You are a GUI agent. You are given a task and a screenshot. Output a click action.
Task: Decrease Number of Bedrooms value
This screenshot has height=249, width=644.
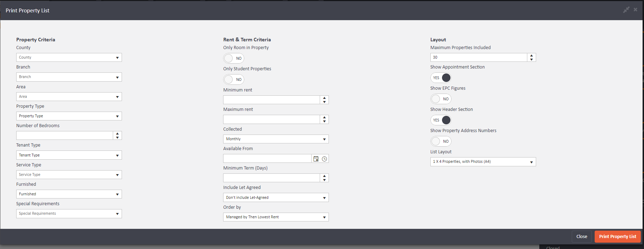pos(117,137)
